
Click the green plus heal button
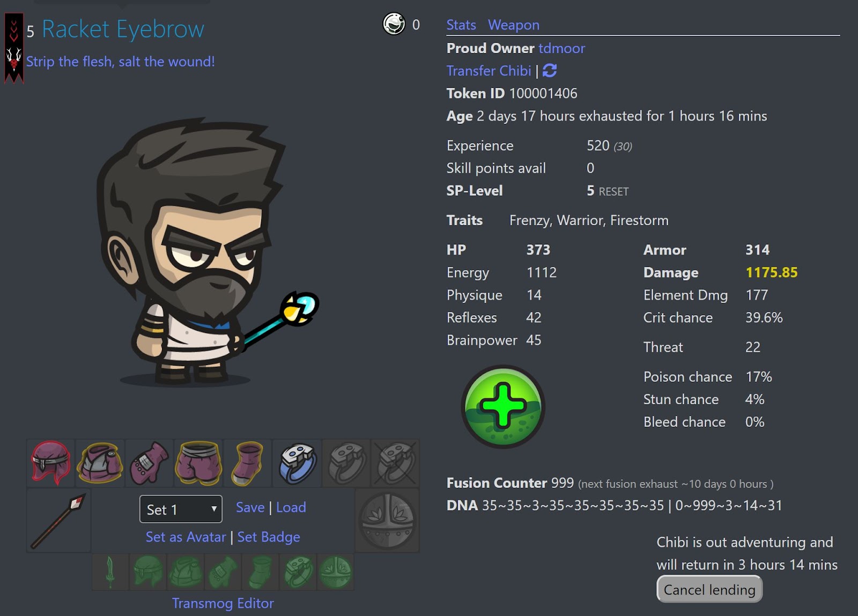point(503,406)
